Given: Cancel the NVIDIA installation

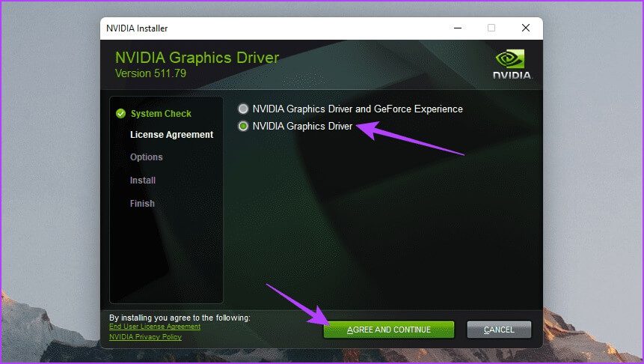Looking at the screenshot, I should 499,330.
